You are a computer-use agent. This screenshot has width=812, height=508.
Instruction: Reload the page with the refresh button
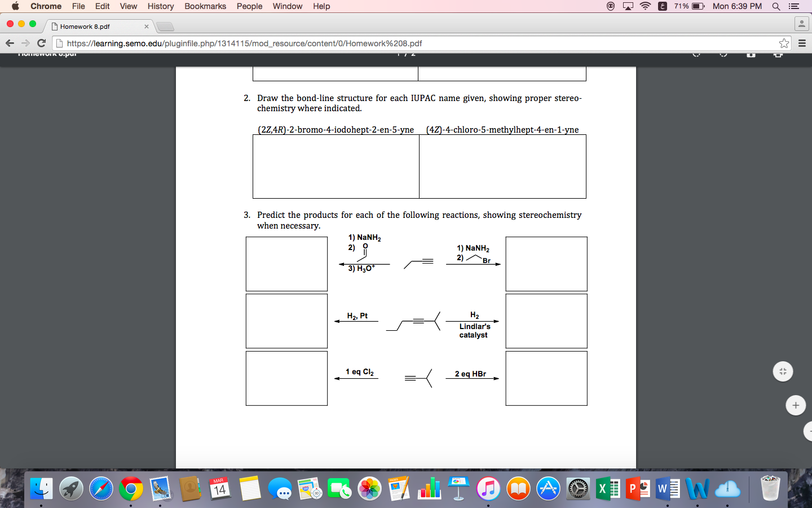coord(42,42)
